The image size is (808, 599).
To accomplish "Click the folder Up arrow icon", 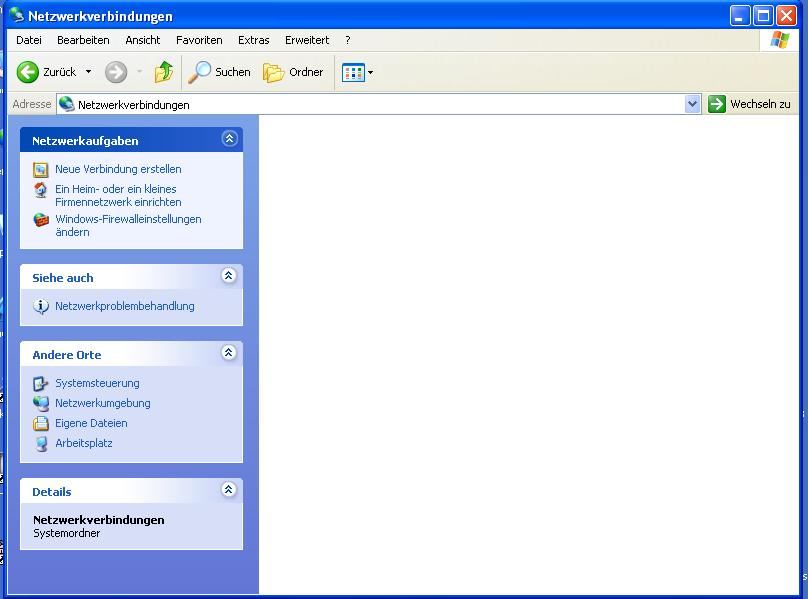I will click(163, 72).
